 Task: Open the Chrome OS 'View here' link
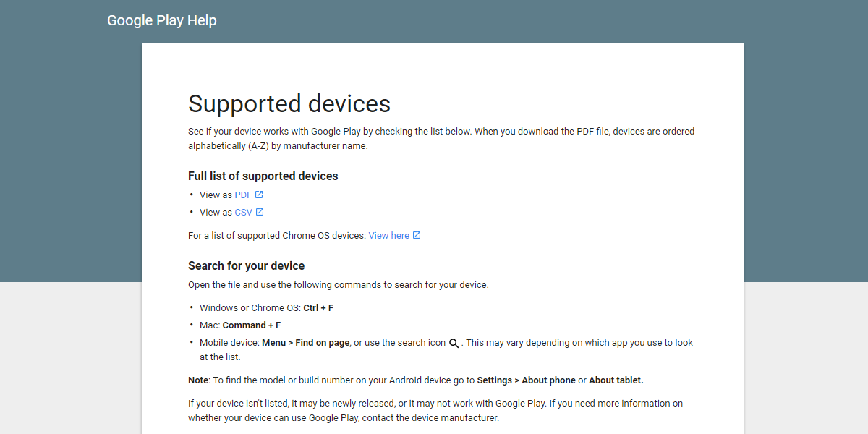(388, 236)
